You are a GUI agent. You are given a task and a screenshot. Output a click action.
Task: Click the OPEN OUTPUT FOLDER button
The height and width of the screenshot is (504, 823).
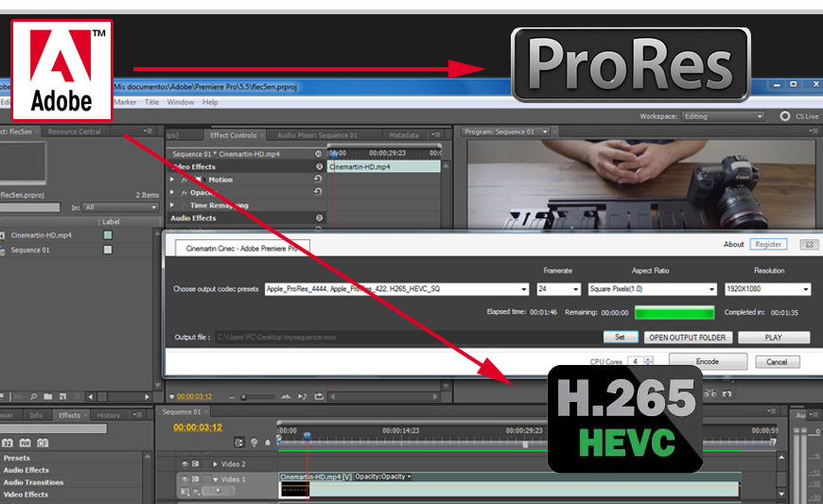[x=688, y=338]
